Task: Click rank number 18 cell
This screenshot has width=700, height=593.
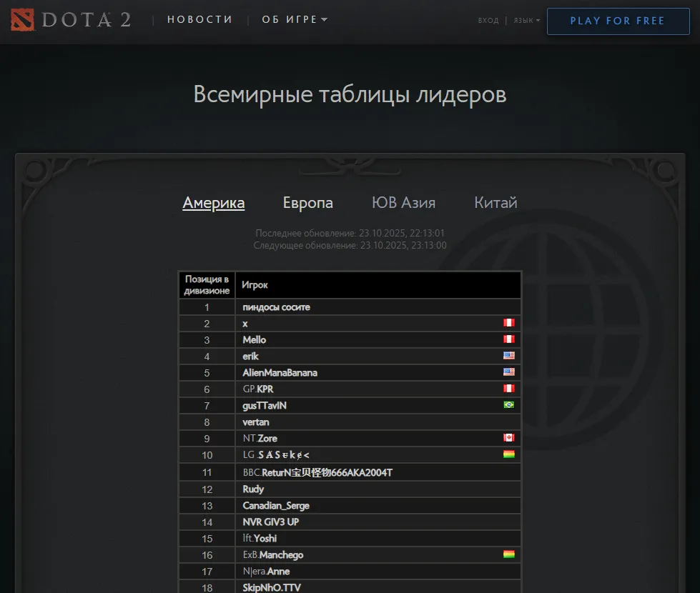Action: (207, 588)
